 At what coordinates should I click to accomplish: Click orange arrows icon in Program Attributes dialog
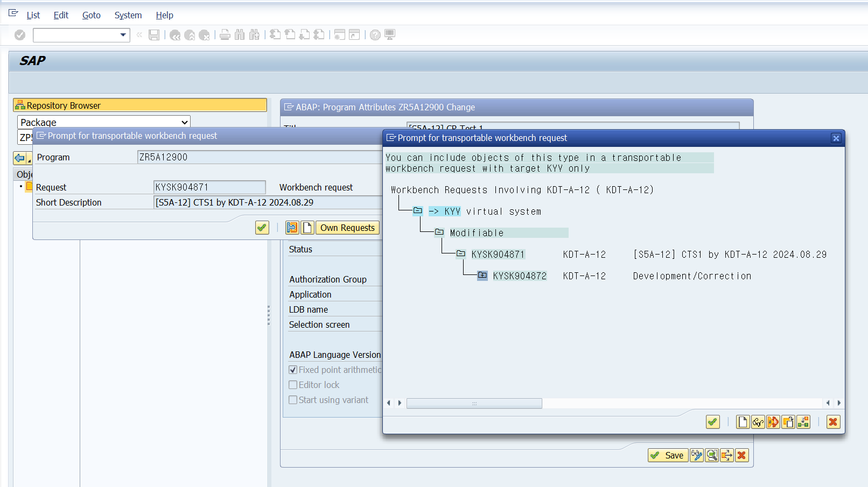coord(727,455)
